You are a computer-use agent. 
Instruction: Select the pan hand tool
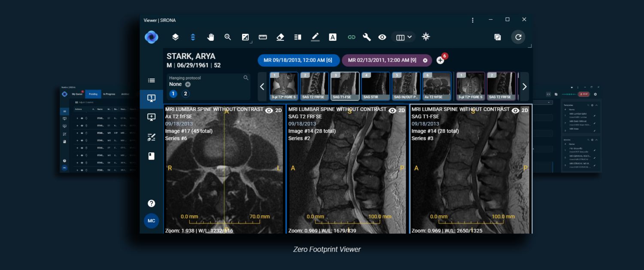click(210, 37)
